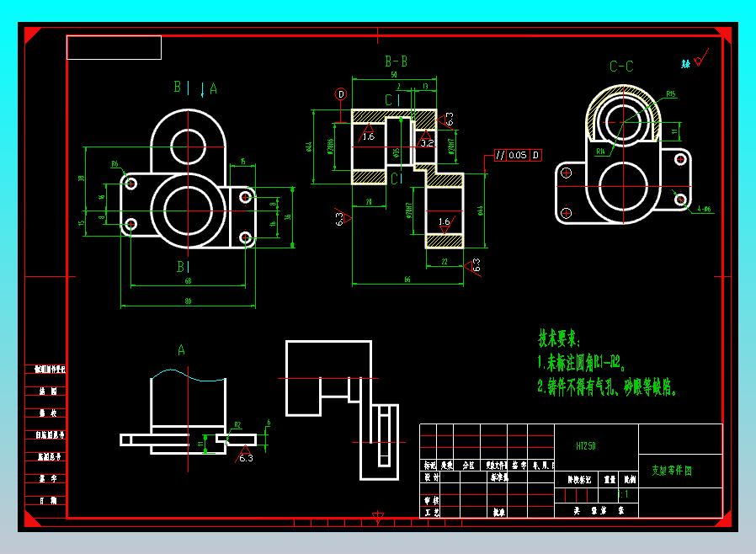Click the 3.2 surface roughness symbol

(x=426, y=140)
